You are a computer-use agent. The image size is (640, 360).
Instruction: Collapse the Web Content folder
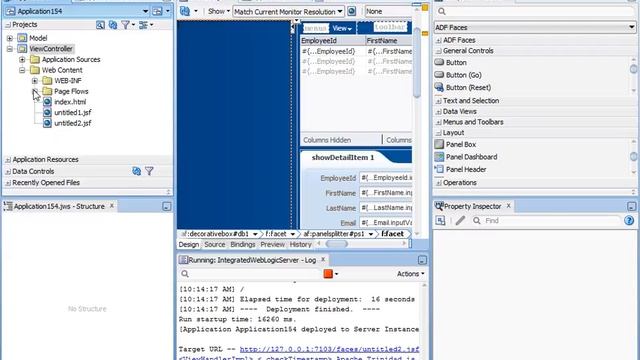(22, 70)
